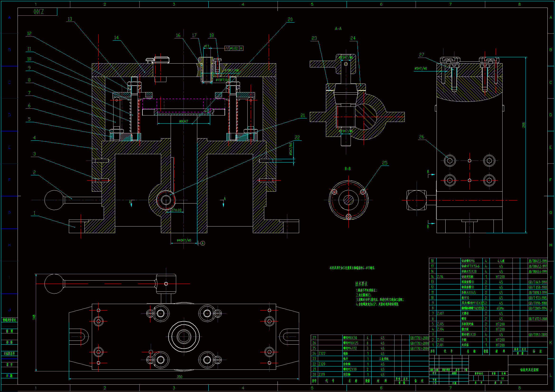Click the 268 height dimension in side view
The height and width of the screenshot is (392, 555).
pos(523,125)
